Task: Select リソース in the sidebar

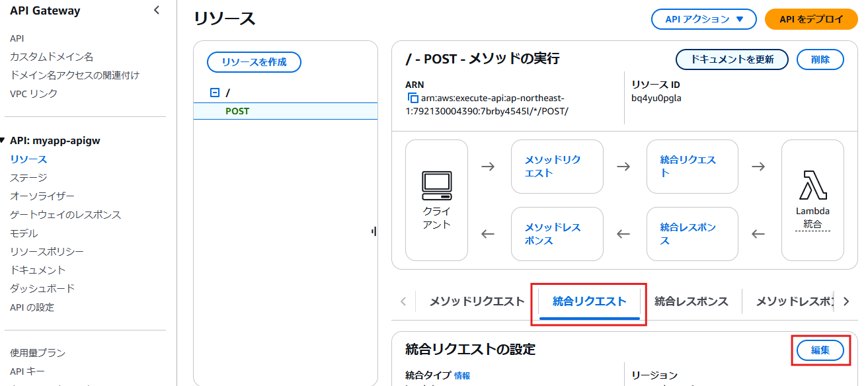Action: pos(28,159)
